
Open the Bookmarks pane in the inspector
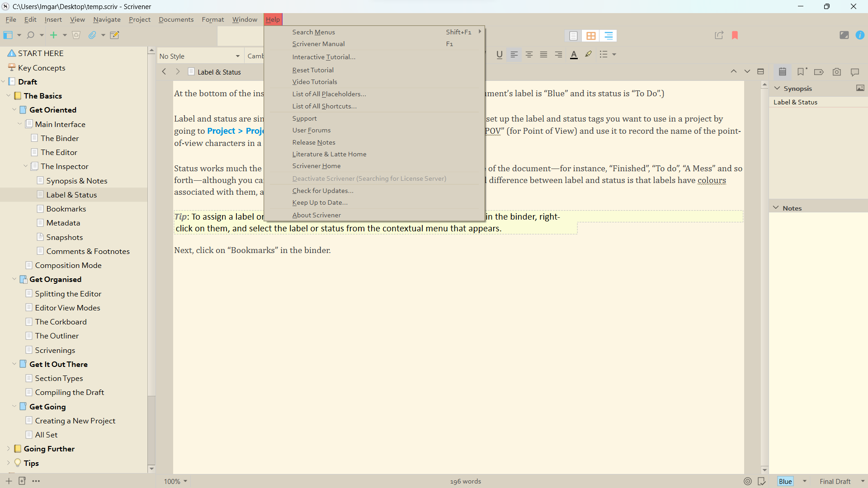pyautogui.click(x=801, y=72)
